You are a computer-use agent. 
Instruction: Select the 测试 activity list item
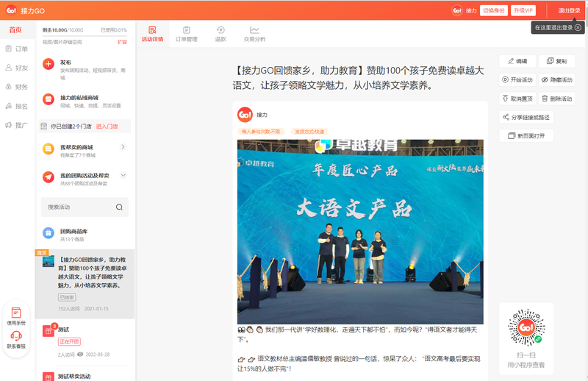coord(85,341)
